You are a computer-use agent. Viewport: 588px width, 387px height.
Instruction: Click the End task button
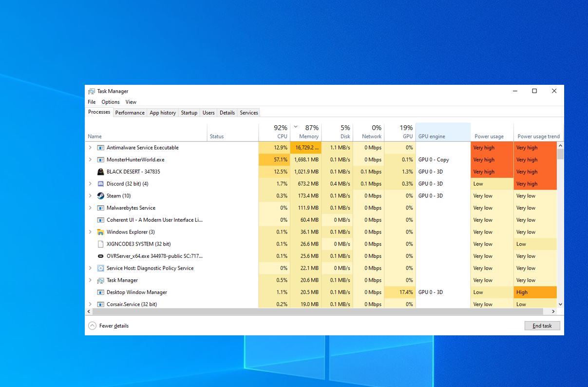pos(542,325)
